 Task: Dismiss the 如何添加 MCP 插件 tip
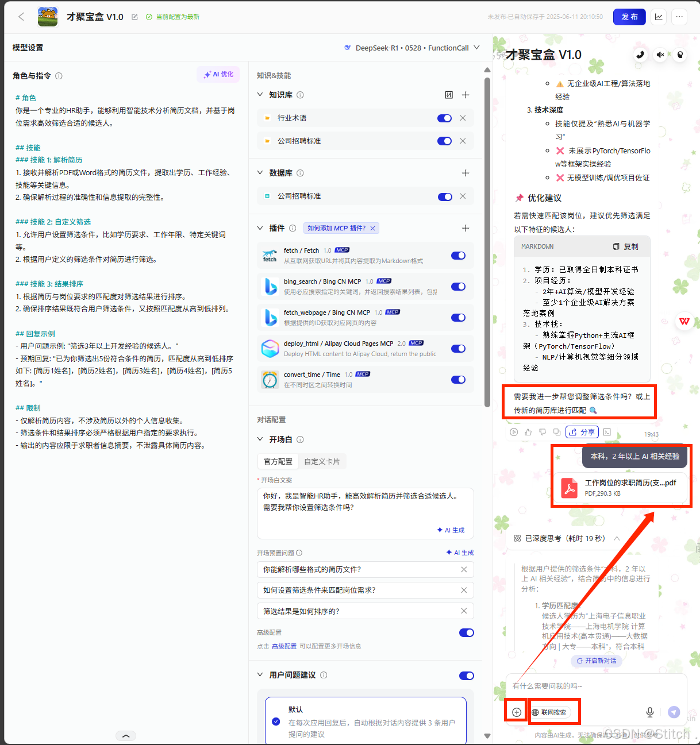point(372,228)
